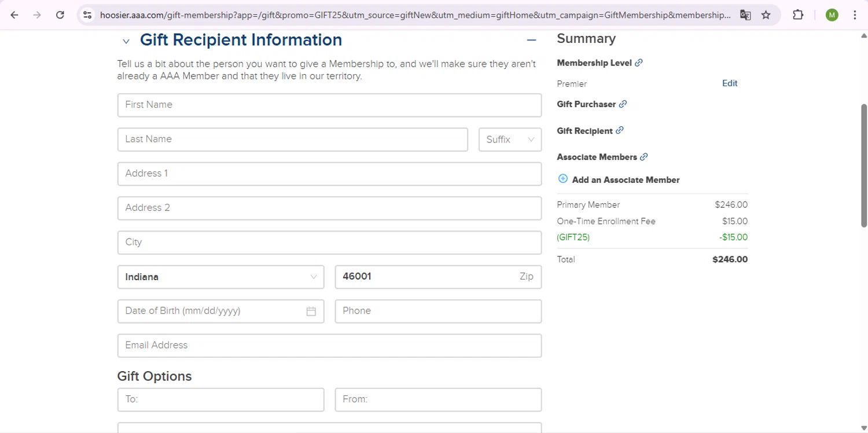Click the Gift Options heading
Image resolution: width=868 pixels, height=433 pixels.
[x=155, y=376]
